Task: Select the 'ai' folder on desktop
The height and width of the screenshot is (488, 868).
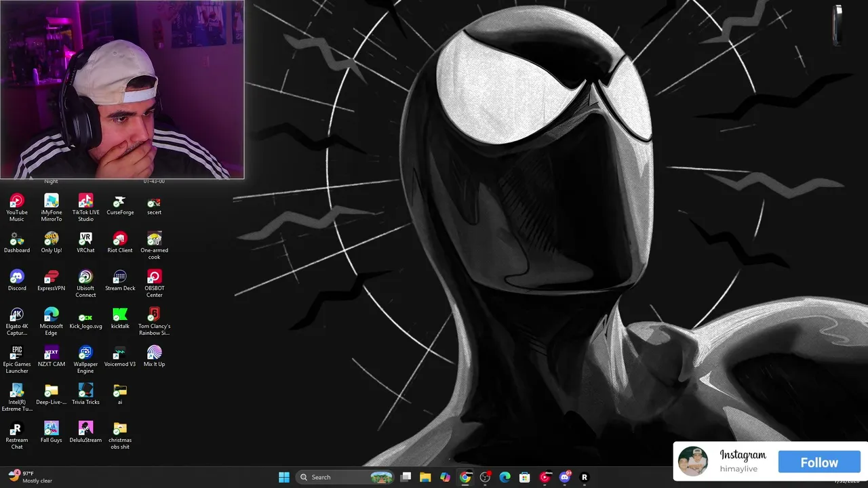Action: point(120,394)
